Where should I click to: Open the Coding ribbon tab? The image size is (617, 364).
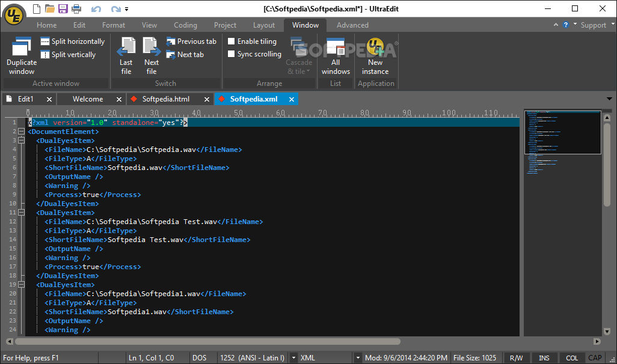tap(185, 25)
